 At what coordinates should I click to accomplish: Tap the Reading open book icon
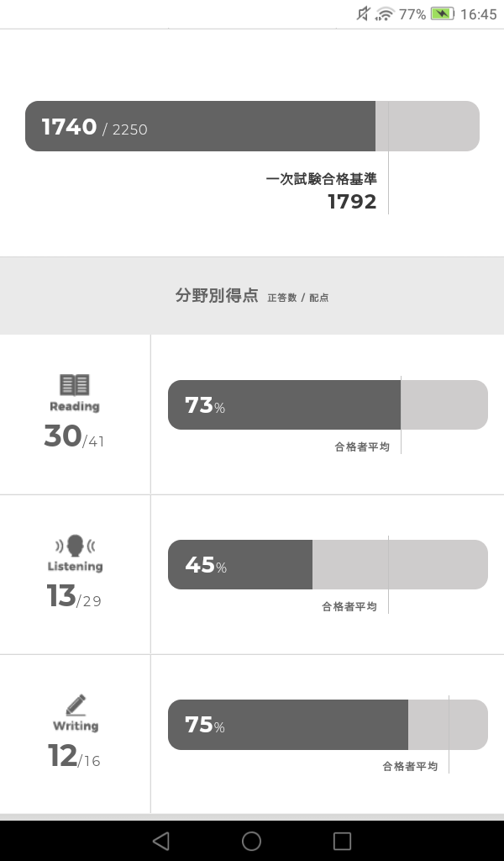(x=75, y=385)
